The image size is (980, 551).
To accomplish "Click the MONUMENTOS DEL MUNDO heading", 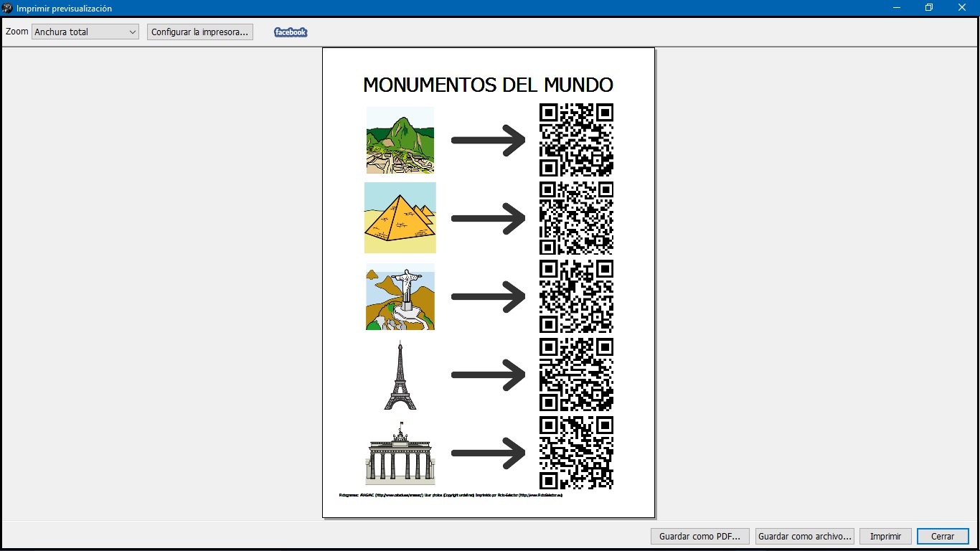I will point(488,85).
